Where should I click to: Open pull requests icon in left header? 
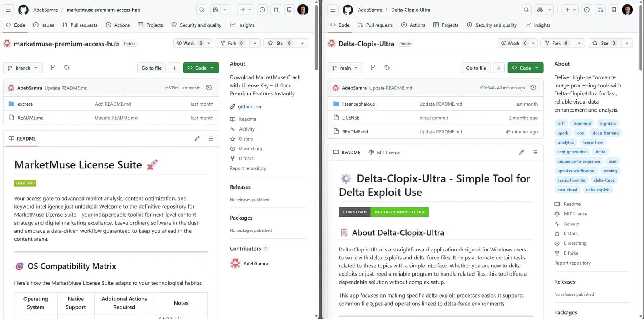[276, 10]
